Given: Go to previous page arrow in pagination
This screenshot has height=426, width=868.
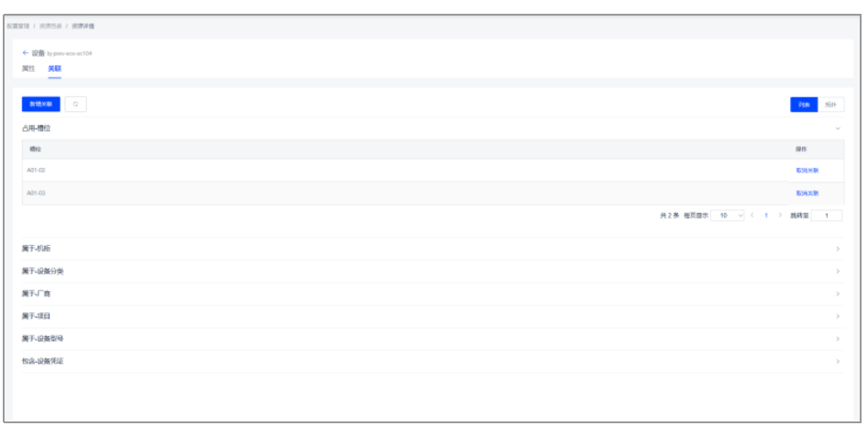Looking at the screenshot, I should (751, 216).
